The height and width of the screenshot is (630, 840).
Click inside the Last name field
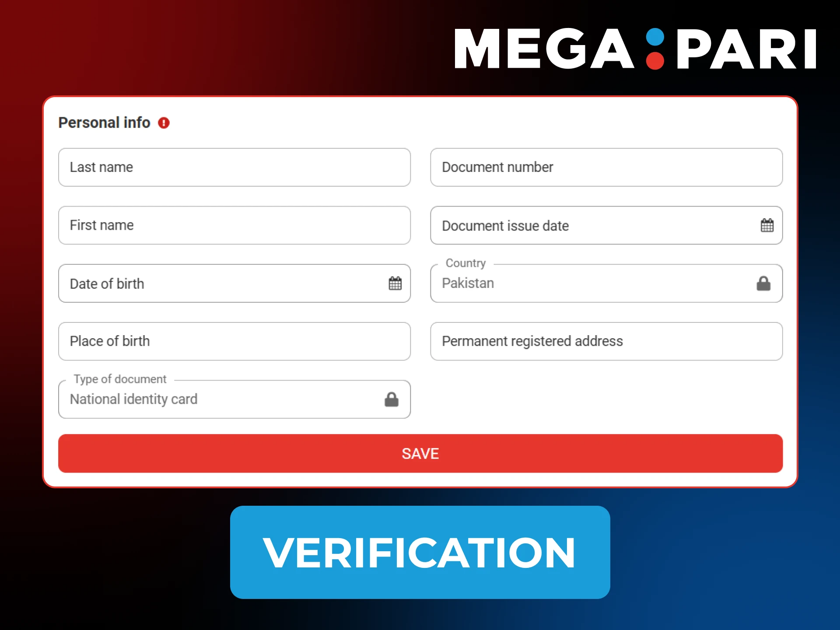pyautogui.click(x=234, y=167)
